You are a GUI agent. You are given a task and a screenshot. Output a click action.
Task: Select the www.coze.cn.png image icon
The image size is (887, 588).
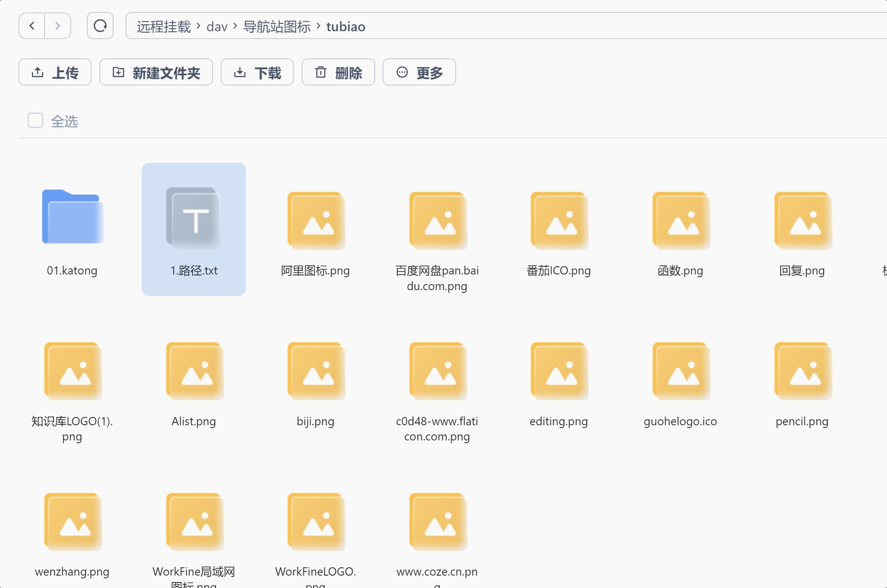click(438, 522)
